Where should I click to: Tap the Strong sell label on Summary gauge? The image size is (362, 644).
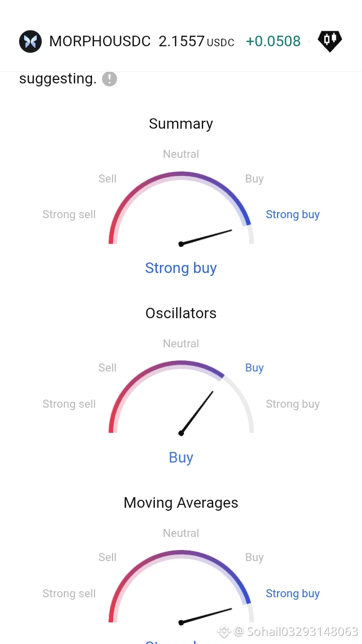69,215
